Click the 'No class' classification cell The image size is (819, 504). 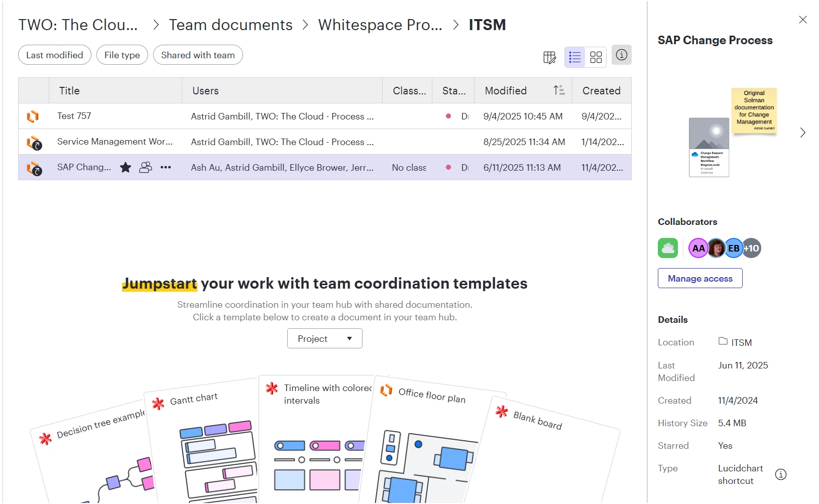point(409,167)
